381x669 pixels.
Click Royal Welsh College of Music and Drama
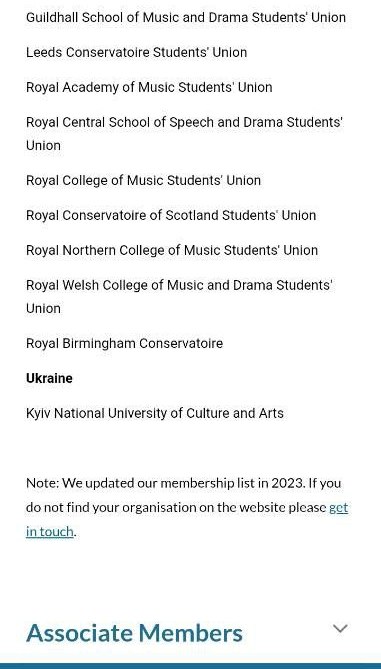point(179,297)
